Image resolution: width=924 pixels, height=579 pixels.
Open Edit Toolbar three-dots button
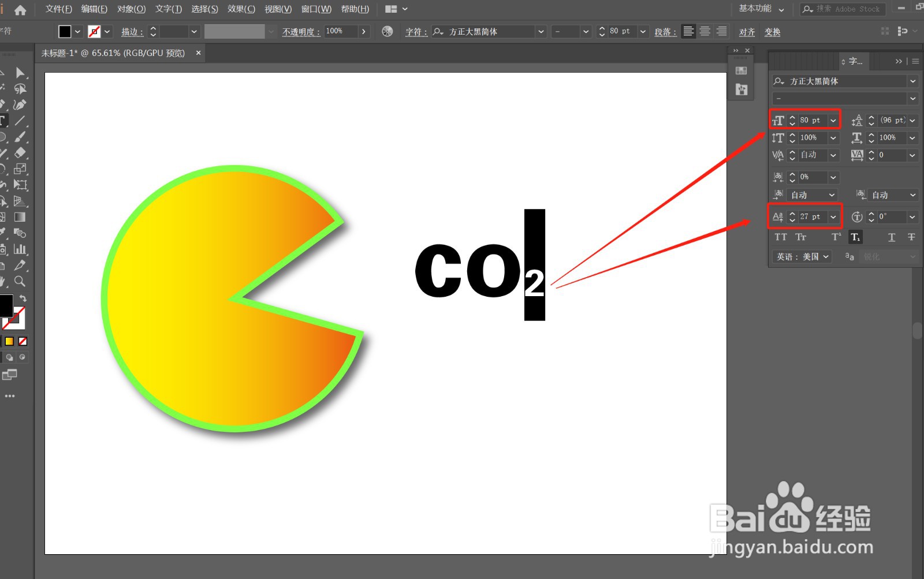(10, 396)
